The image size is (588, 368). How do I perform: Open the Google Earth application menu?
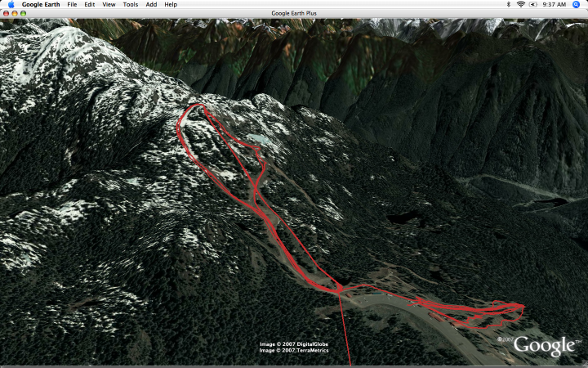[41, 5]
